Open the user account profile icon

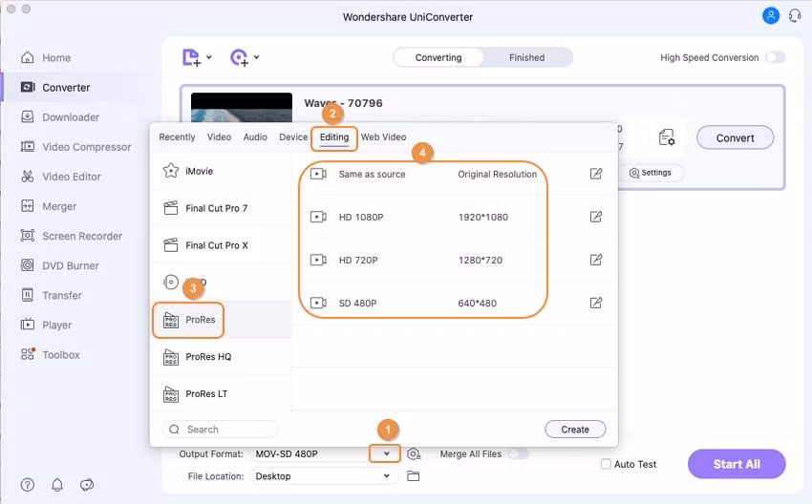pos(771,16)
